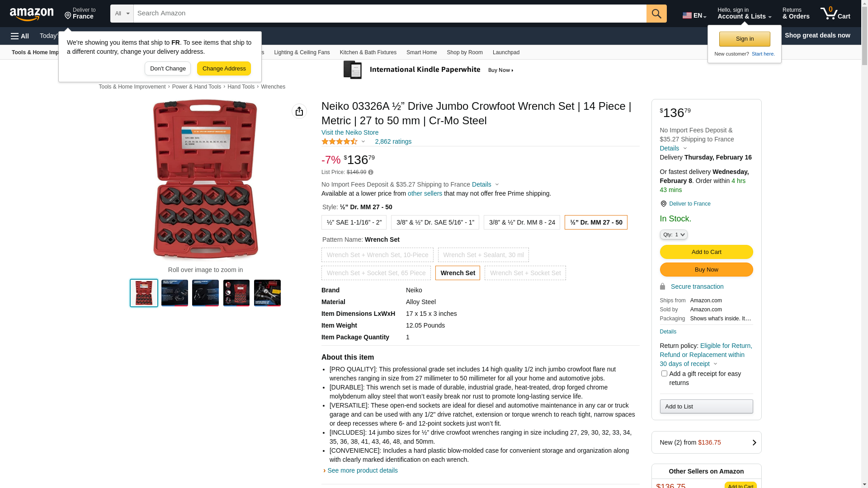
Task: Open the Qty quantity dropdown
Action: (674, 235)
